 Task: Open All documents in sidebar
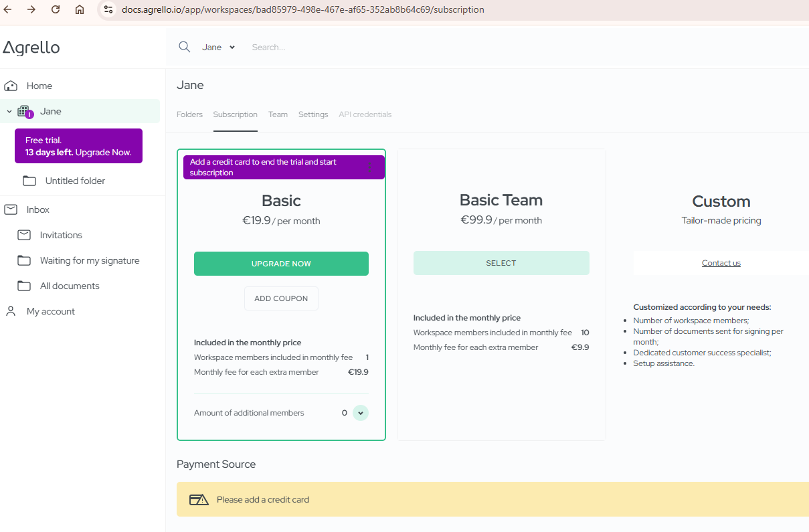70,286
